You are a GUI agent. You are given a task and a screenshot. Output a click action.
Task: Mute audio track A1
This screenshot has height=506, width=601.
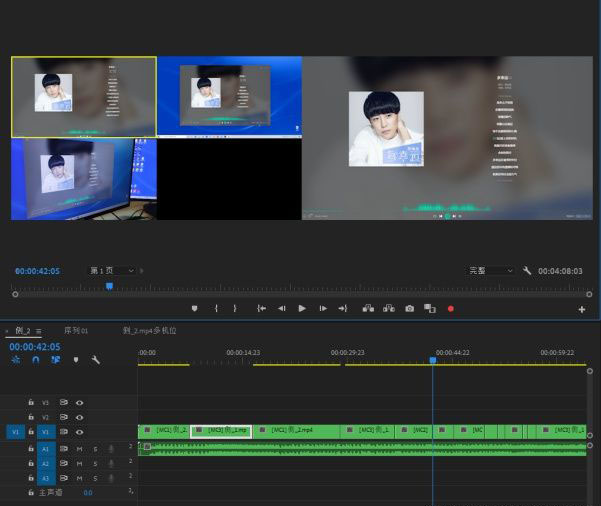point(80,450)
